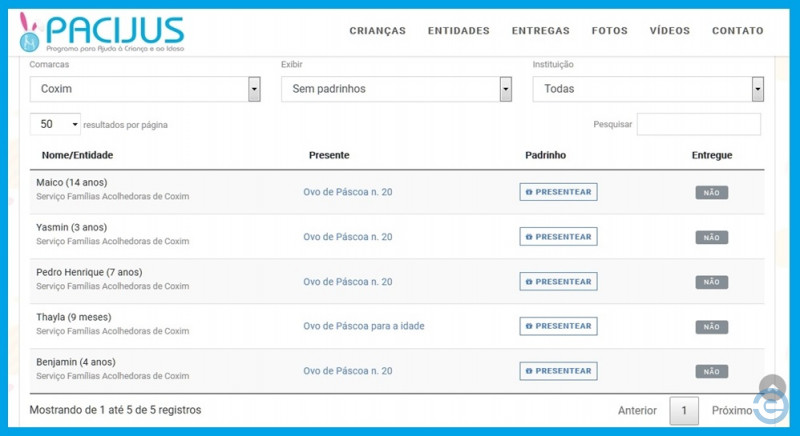Navigate to Contato page
This screenshot has width=800, height=436.
pos(738,31)
